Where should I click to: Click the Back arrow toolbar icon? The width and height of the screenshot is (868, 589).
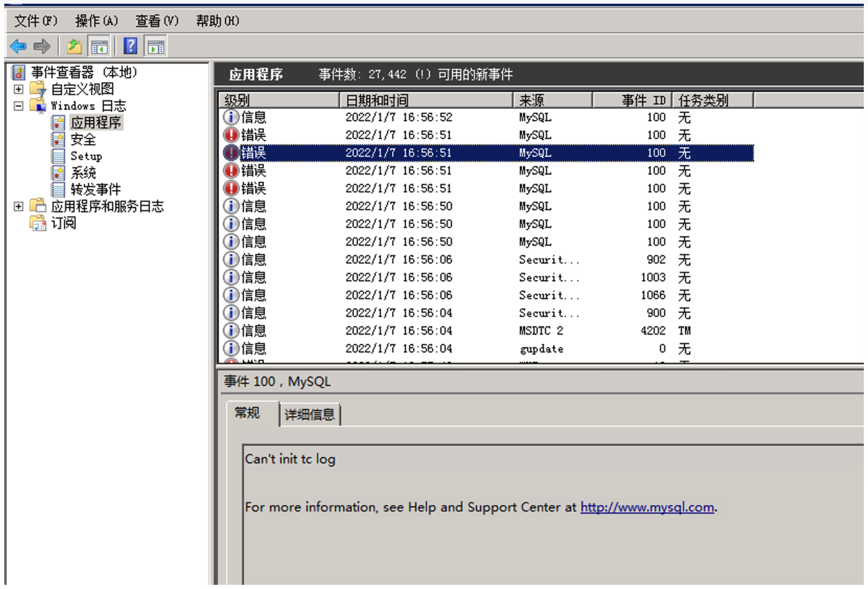[x=18, y=46]
